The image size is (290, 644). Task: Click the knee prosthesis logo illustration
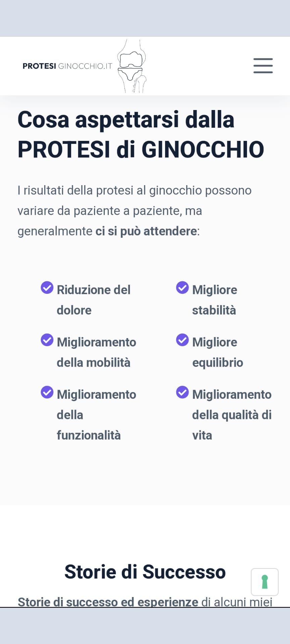click(x=132, y=66)
